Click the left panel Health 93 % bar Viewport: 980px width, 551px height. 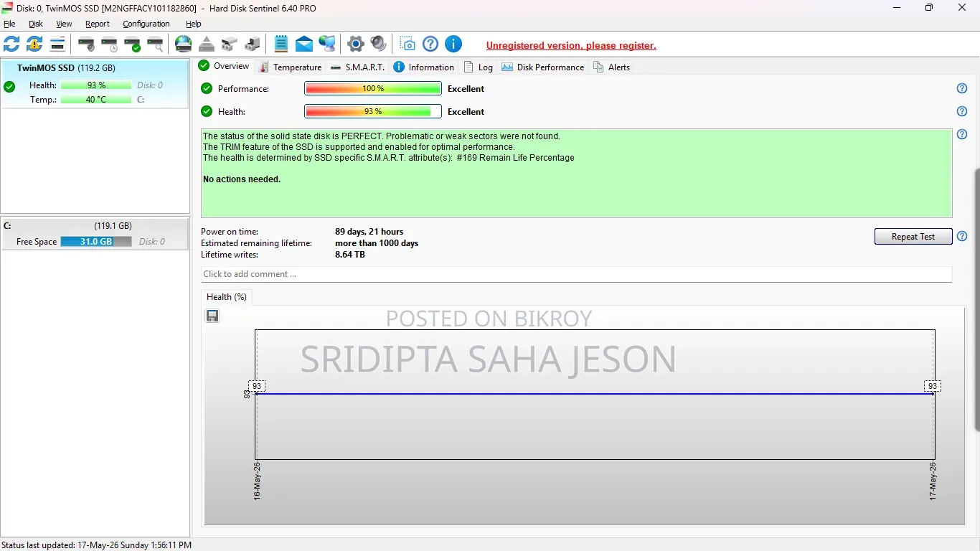point(96,85)
